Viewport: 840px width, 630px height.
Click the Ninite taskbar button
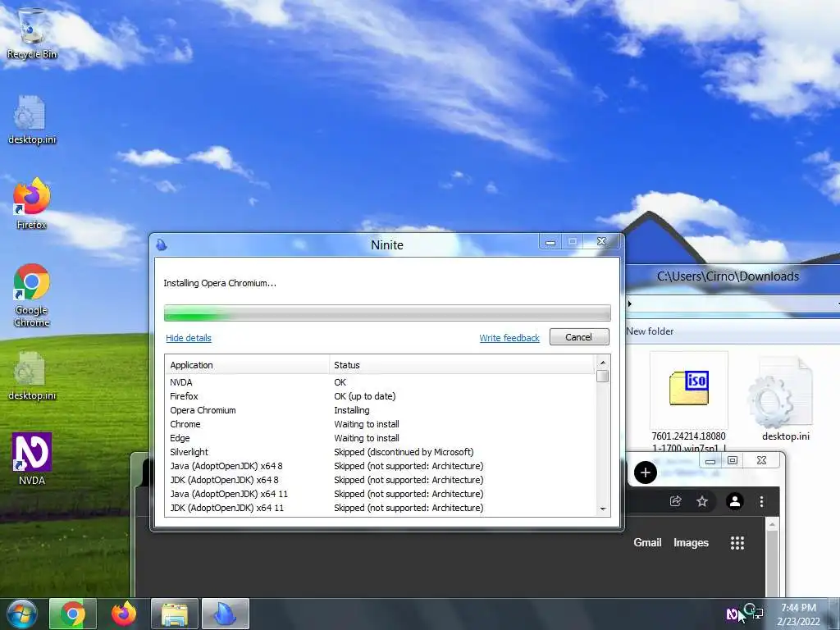(226, 614)
